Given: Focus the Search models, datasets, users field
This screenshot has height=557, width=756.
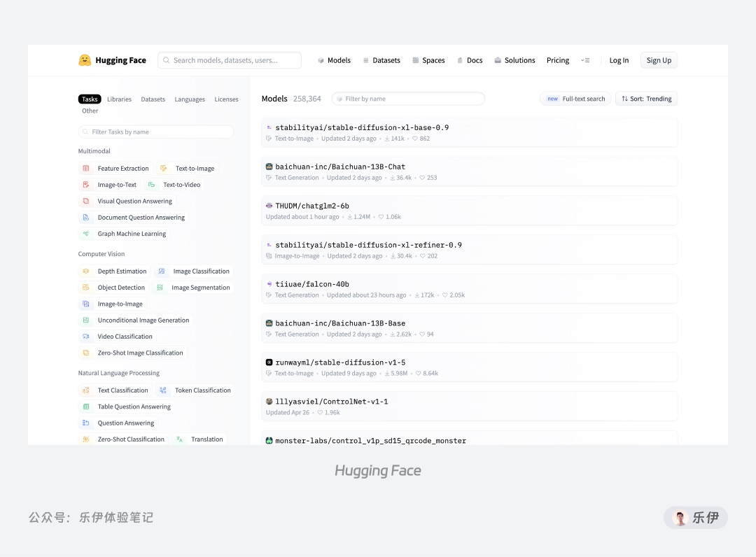Looking at the screenshot, I should click(230, 60).
